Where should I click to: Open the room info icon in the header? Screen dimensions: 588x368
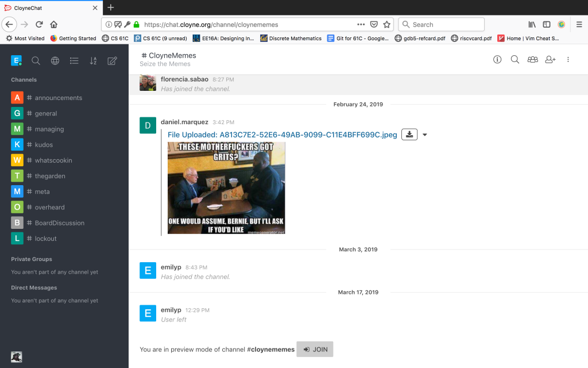[x=497, y=59]
